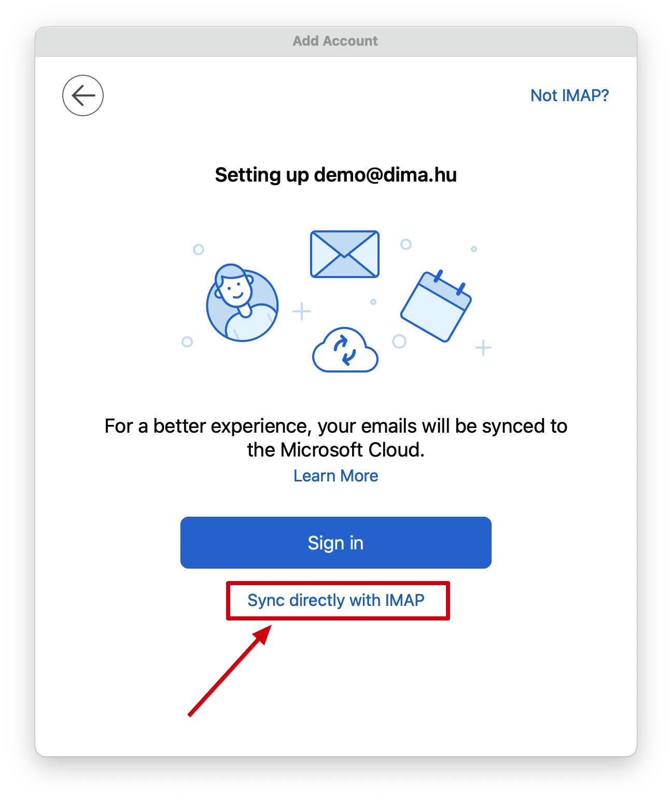Click the small circle above the avatar
Screen dimensions: 672x800
[199, 250]
